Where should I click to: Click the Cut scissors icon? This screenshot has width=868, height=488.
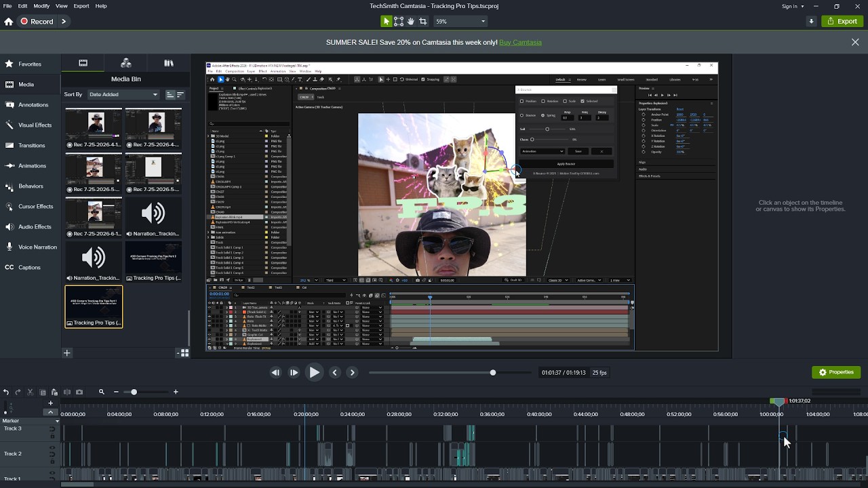(31, 392)
